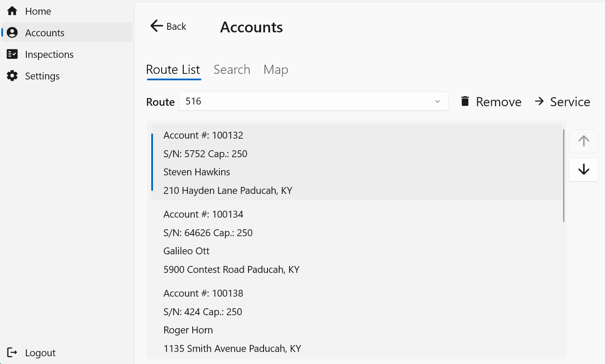Open Inspections via checklist icon
This screenshot has width=605, height=364.
point(12,54)
